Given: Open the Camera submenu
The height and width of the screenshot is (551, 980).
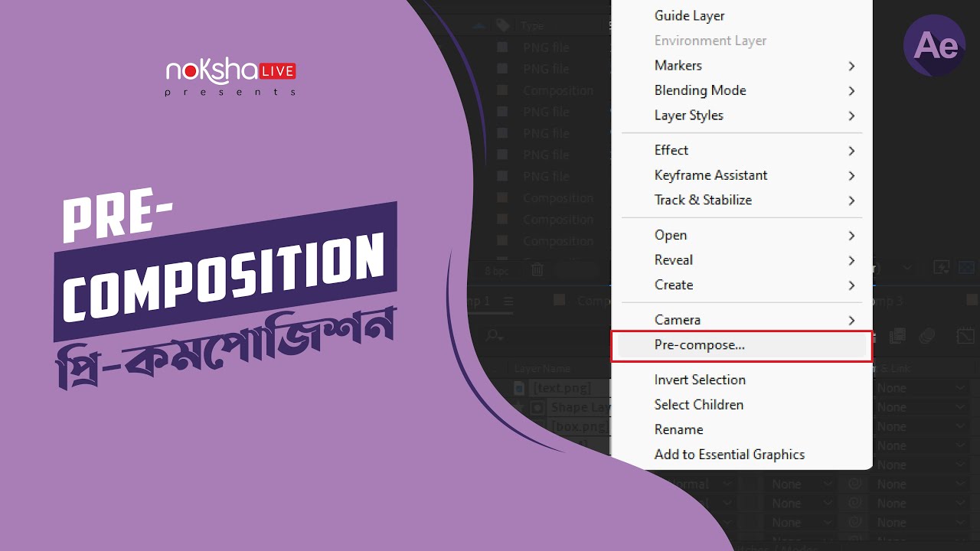Looking at the screenshot, I should click(x=741, y=320).
